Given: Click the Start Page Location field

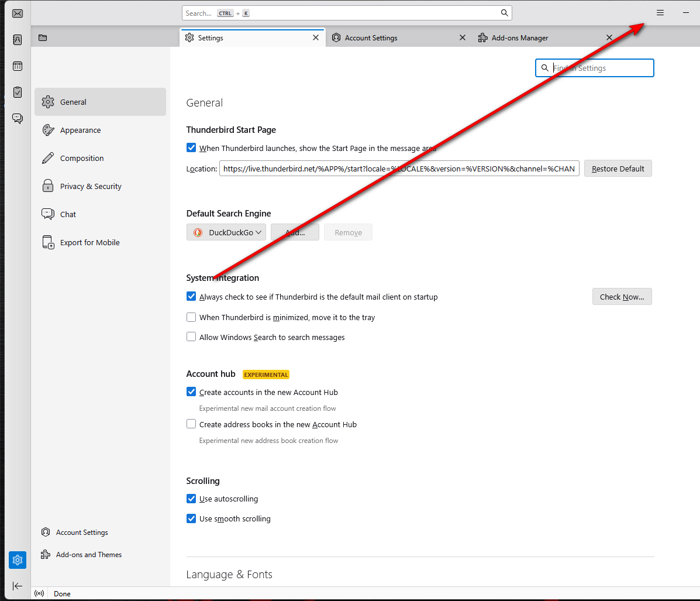Looking at the screenshot, I should (399, 169).
